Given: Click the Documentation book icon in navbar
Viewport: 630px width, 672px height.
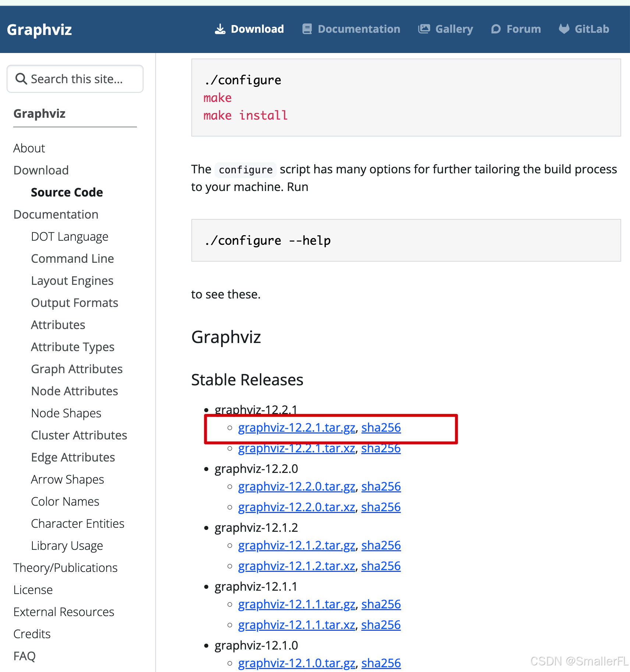Looking at the screenshot, I should click(307, 29).
